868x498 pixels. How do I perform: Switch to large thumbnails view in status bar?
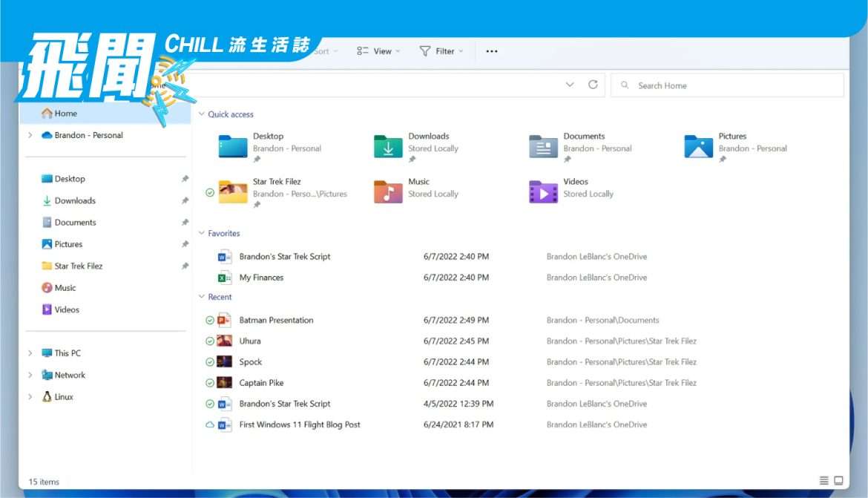pos(838,480)
